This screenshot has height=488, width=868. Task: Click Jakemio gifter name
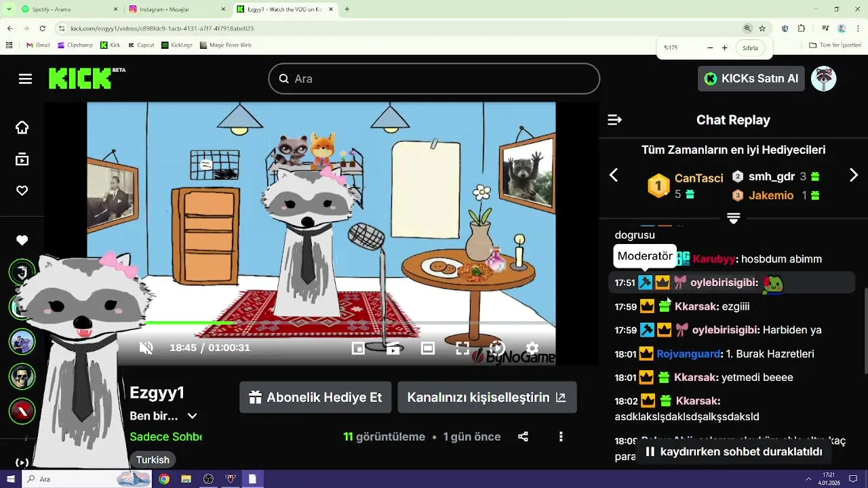pyautogui.click(x=771, y=196)
